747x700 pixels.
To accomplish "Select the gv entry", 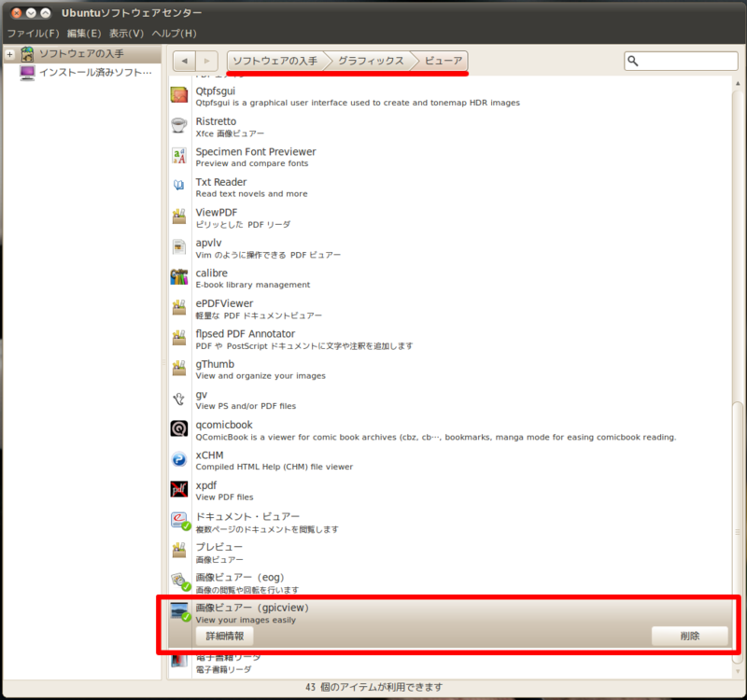I will click(450, 400).
